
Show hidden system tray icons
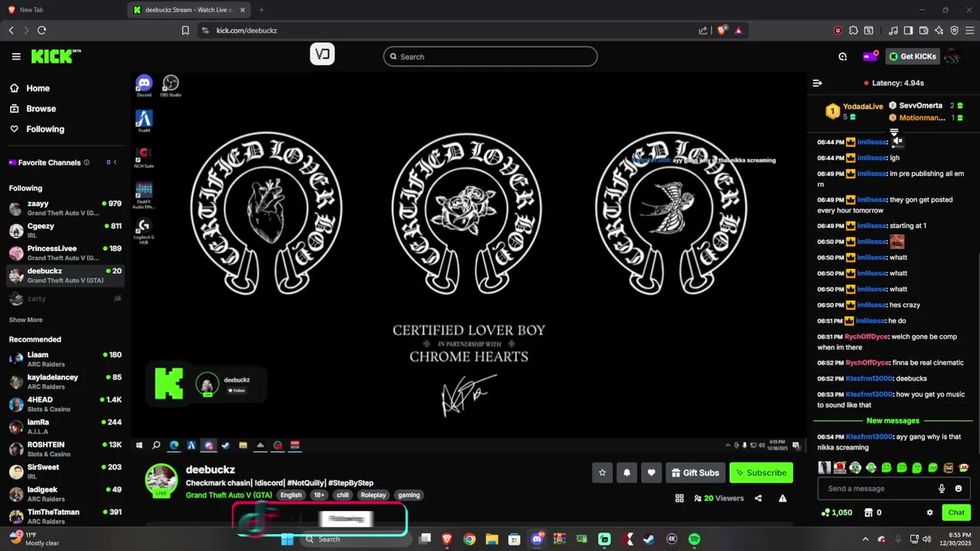[x=865, y=539]
